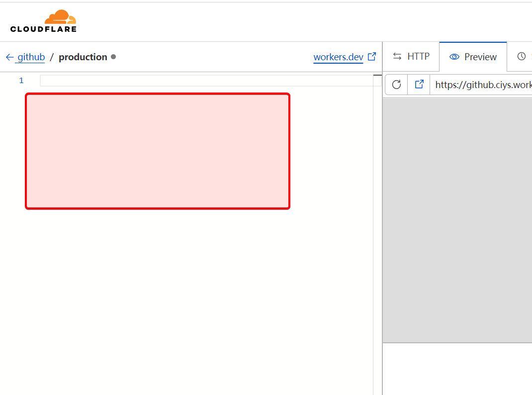532x395 pixels.
Task: Click inside the gray preview pane
Action: 457,219
